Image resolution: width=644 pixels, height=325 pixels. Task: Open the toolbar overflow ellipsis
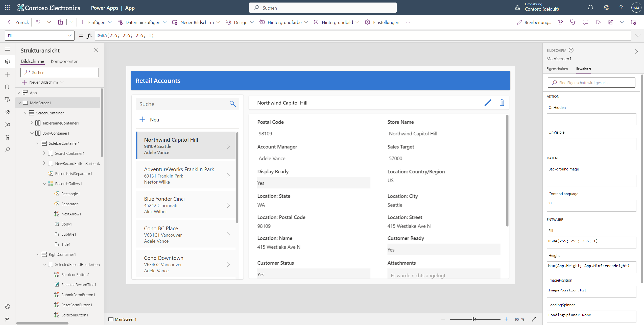pyautogui.click(x=408, y=22)
